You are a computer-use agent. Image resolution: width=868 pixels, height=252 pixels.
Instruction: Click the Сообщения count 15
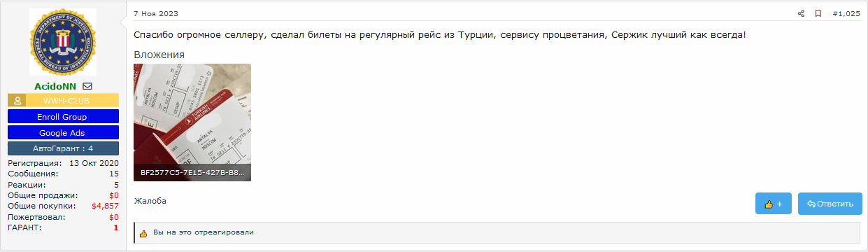114,174
